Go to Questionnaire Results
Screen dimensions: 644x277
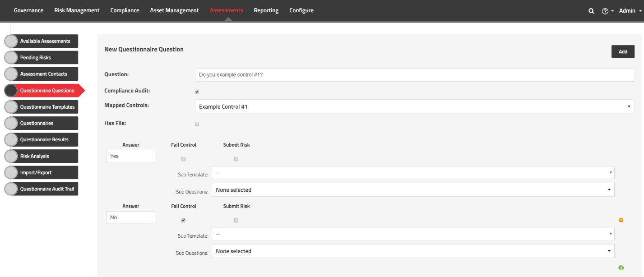coord(45,139)
